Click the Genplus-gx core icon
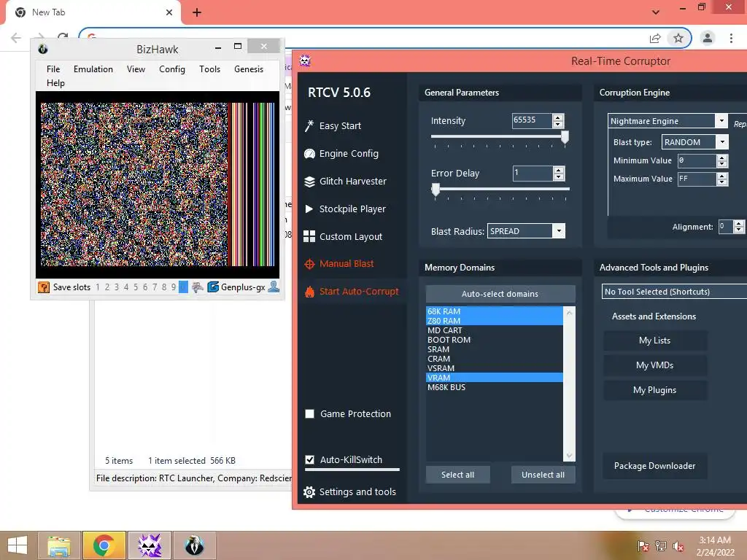The image size is (747, 560). click(x=213, y=287)
